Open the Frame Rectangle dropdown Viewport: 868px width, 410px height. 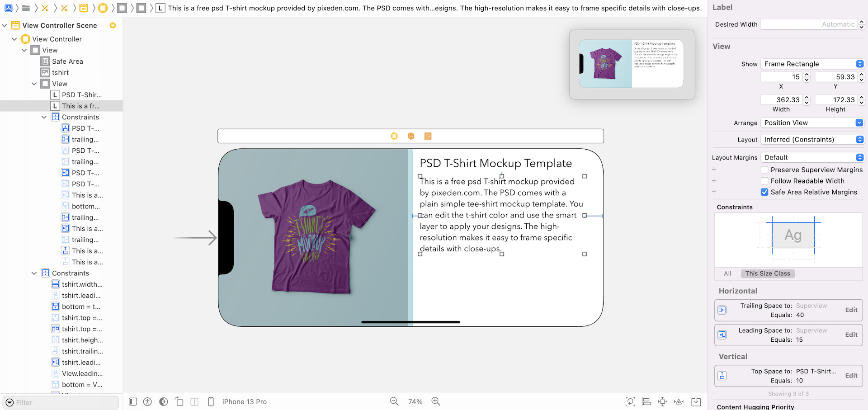[812, 64]
